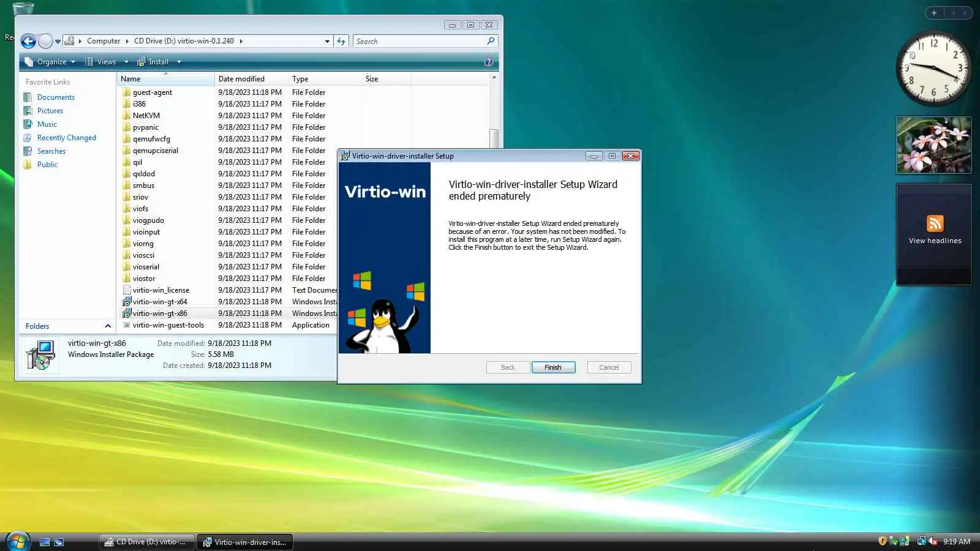
Task: Open the address bar history dropdown
Action: click(x=327, y=41)
